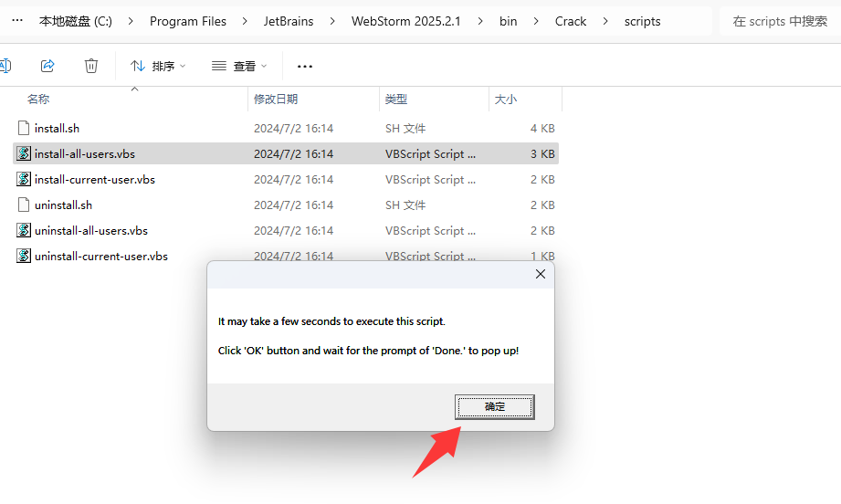Go to bin folder in the breadcrumb
The width and height of the screenshot is (841, 504).
[x=508, y=21]
